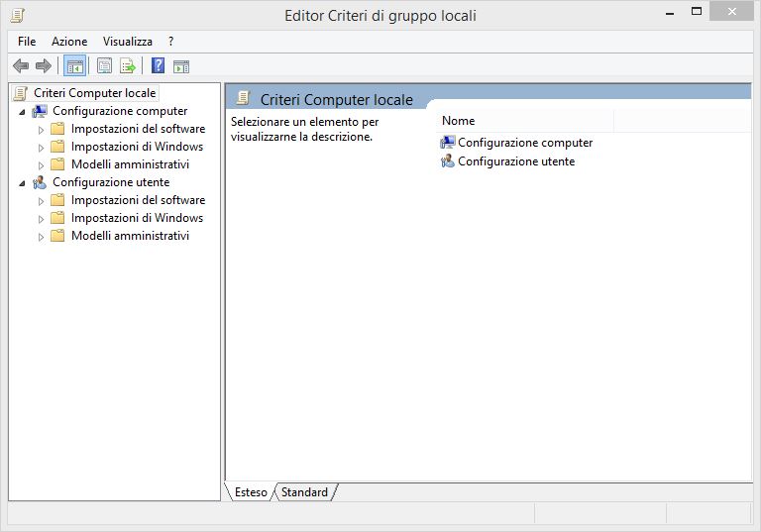Collapse the Configurazione computer tree node

(22, 112)
